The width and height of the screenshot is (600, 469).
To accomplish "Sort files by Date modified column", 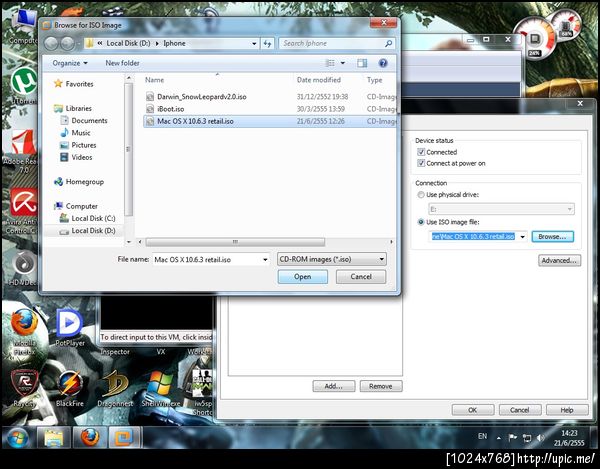I will tap(319, 80).
